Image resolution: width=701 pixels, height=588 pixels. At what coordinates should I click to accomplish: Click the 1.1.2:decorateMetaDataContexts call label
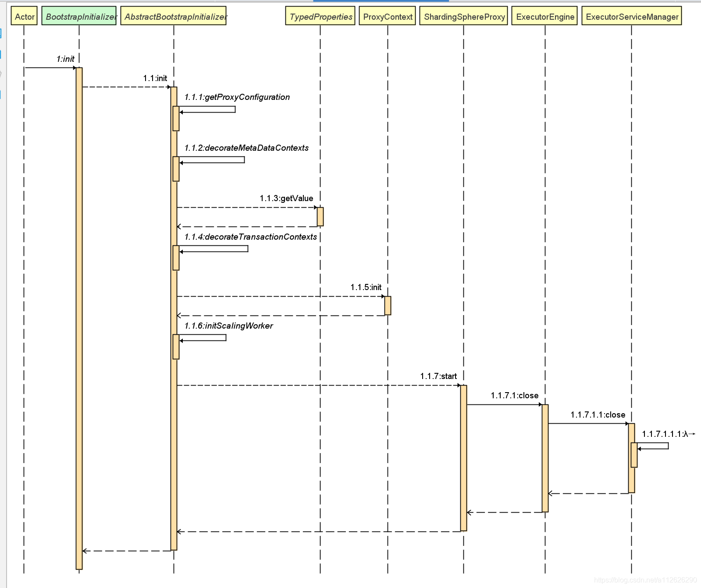(246, 148)
